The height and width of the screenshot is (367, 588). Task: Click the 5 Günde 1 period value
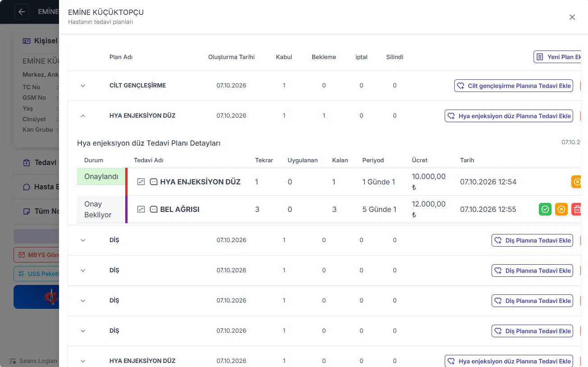point(379,209)
